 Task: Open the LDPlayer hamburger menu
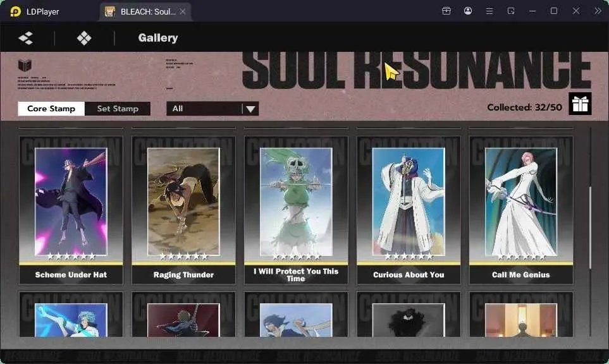(x=489, y=11)
